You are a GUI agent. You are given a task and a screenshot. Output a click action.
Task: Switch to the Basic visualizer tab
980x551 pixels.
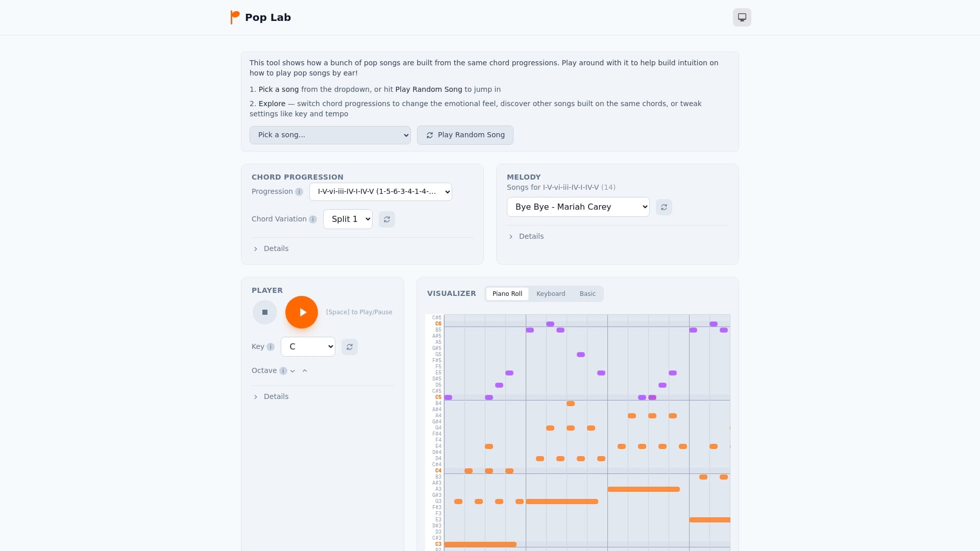point(587,293)
